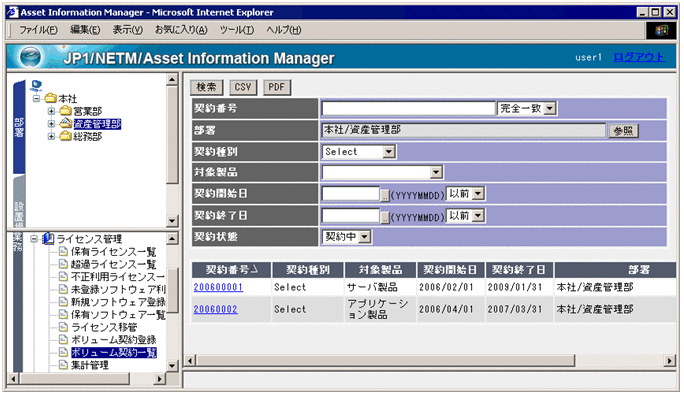Open 以前 dropdown for 契約終了日

(478, 215)
